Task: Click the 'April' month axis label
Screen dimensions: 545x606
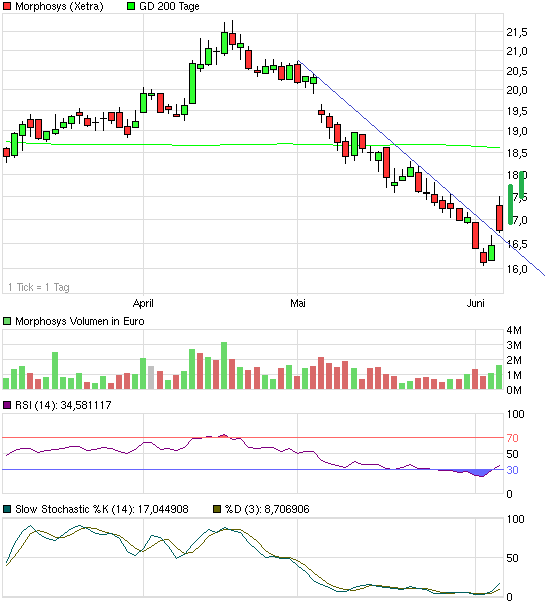Action: pyautogui.click(x=143, y=303)
